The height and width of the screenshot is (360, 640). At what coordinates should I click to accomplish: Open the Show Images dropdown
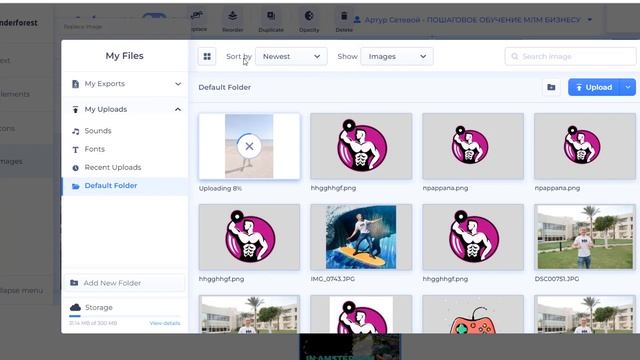(397, 56)
